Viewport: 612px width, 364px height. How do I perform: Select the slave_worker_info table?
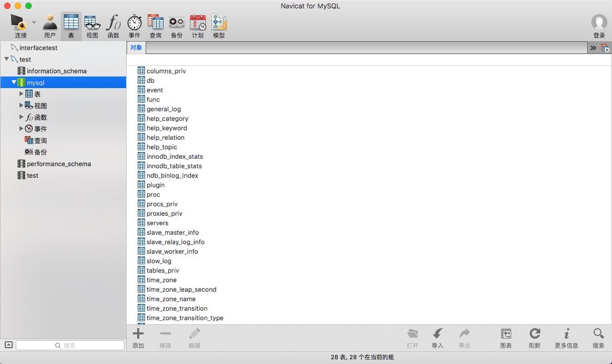pos(172,251)
